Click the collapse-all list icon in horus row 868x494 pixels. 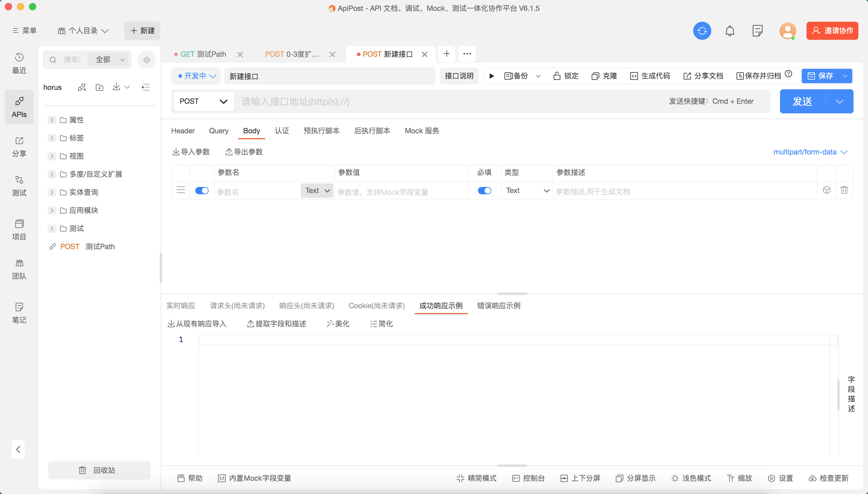146,87
